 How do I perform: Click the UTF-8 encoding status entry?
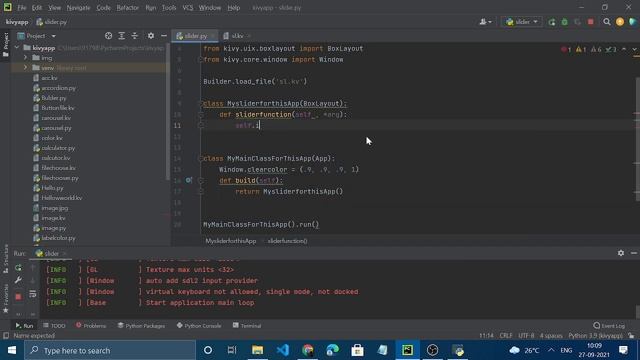point(526,336)
